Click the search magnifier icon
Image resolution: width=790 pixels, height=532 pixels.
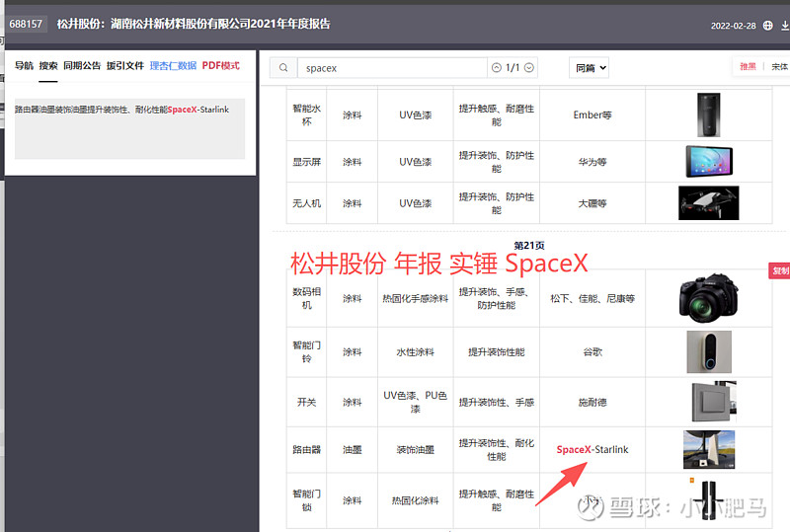point(283,67)
